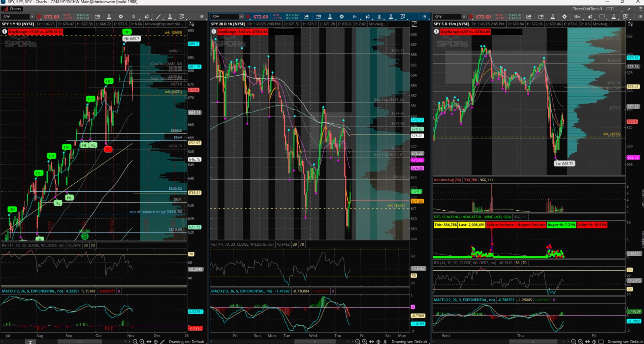
Task: Open the 15m timeframe selector in right chart
Action: 577,17
